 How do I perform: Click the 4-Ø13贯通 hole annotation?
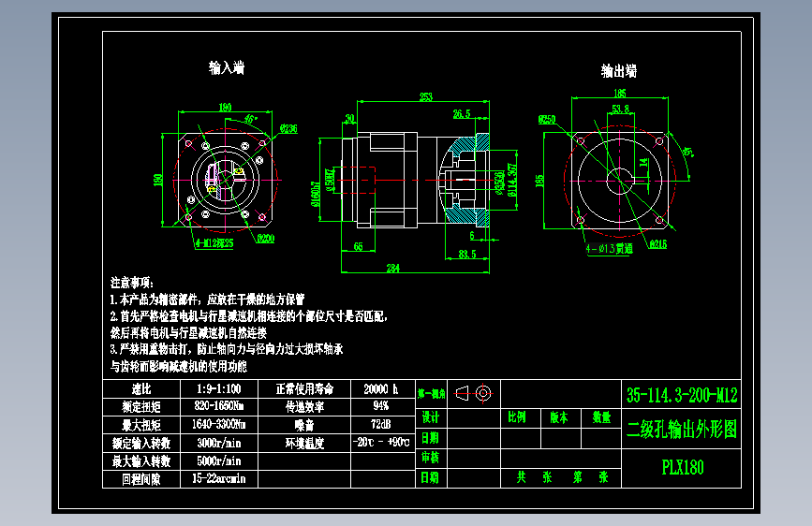point(610,249)
